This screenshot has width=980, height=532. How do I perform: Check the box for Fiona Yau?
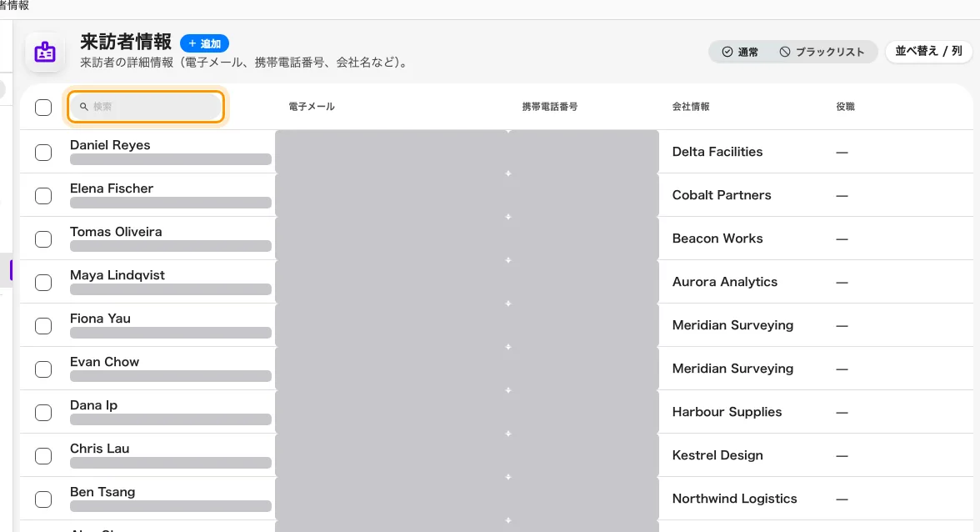(x=43, y=326)
